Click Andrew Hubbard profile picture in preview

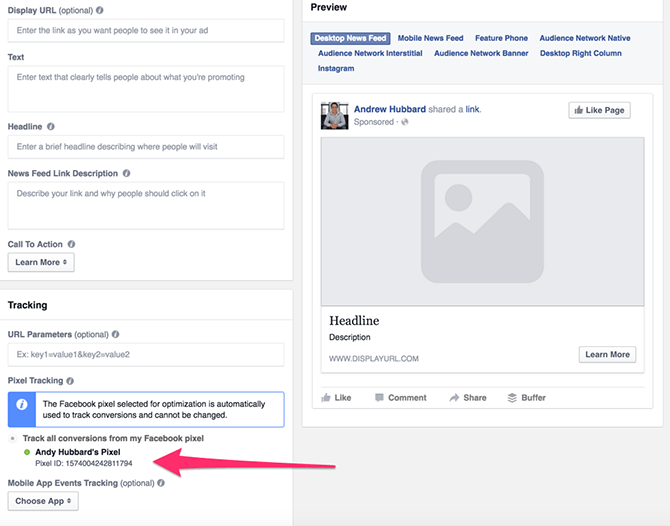pyautogui.click(x=334, y=115)
